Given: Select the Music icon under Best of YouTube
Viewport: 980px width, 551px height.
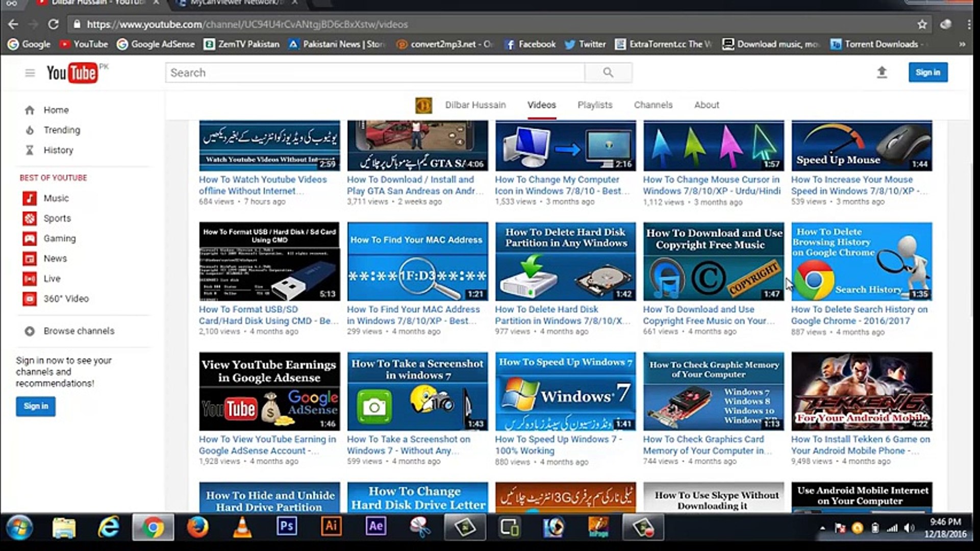Looking at the screenshot, I should point(30,198).
